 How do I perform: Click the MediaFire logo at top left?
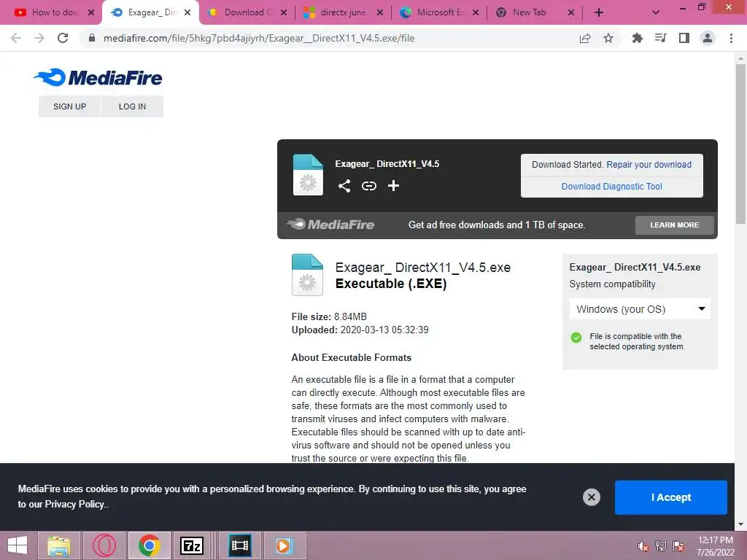[98, 77]
